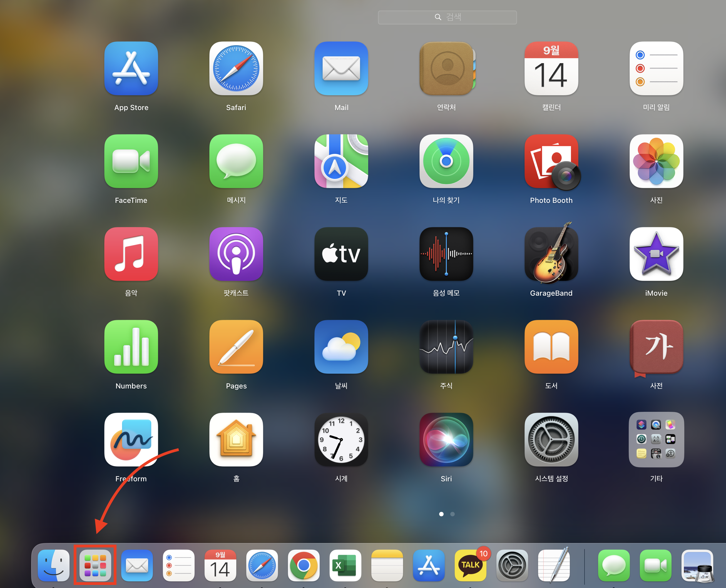Open Messages from the Dock

point(613,565)
